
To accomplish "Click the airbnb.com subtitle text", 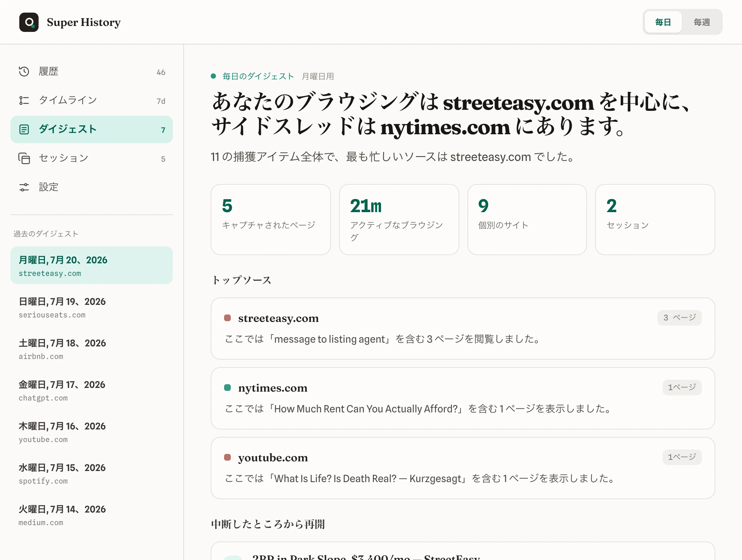I will click(41, 356).
